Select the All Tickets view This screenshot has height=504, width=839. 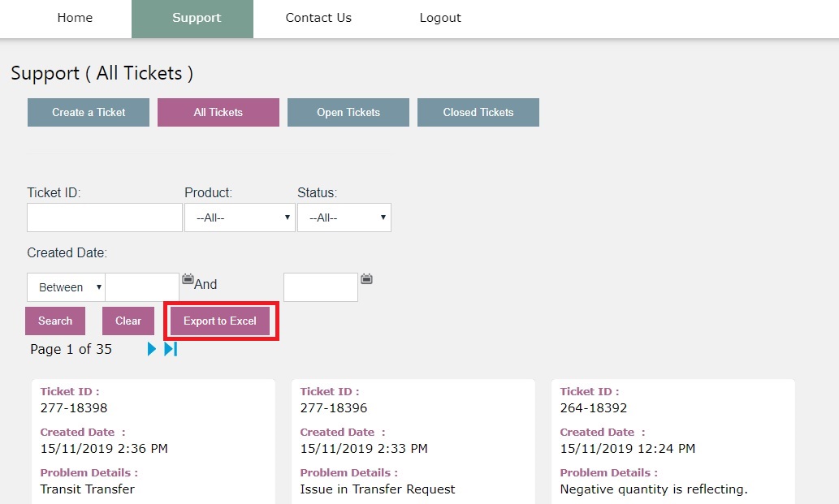tap(218, 112)
